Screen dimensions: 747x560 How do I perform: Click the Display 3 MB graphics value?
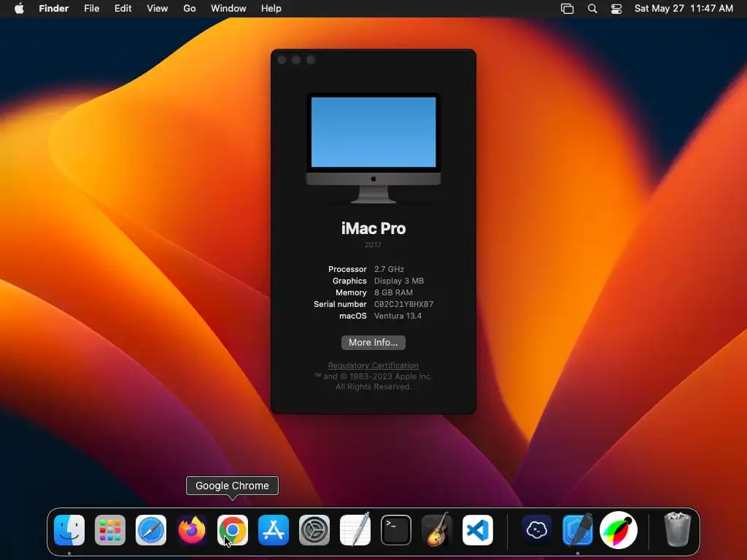coord(399,281)
